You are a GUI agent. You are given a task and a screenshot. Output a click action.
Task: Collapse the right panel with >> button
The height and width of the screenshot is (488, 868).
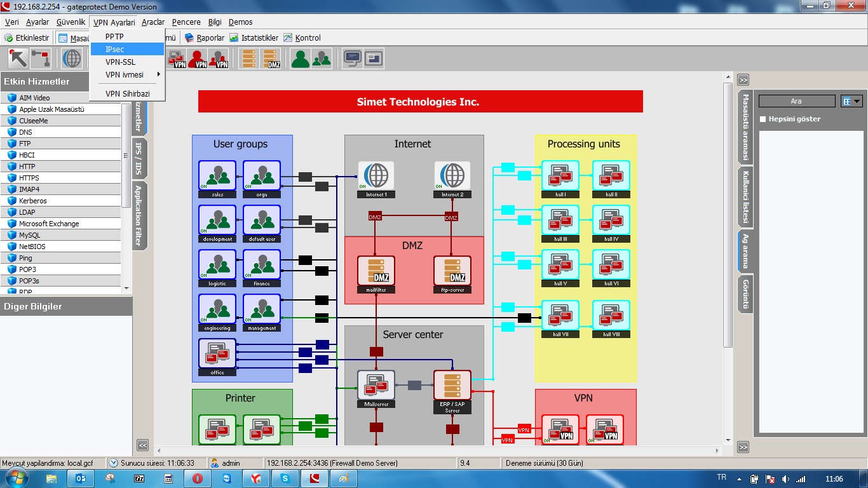click(x=743, y=80)
